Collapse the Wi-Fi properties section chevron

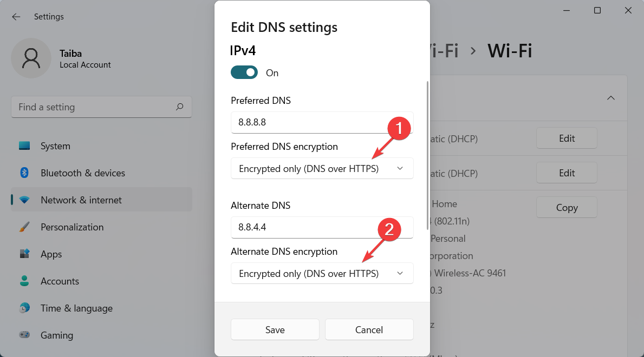pos(611,98)
